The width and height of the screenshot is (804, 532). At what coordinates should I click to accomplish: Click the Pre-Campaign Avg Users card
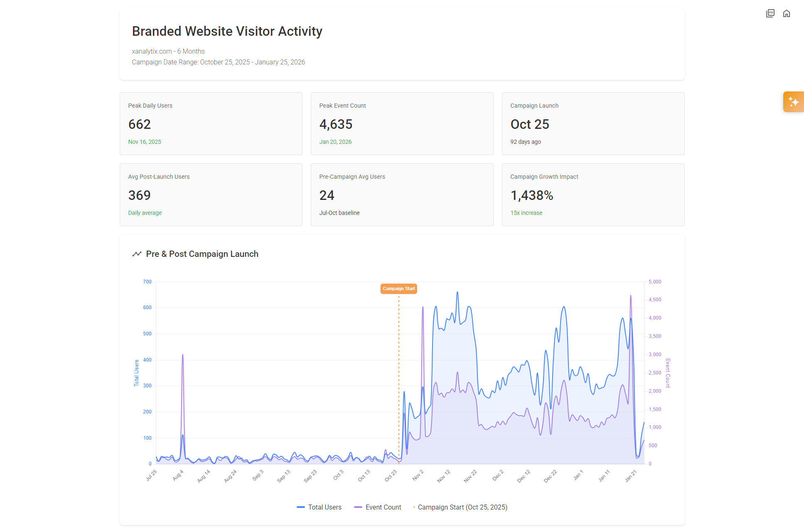click(402, 195)
